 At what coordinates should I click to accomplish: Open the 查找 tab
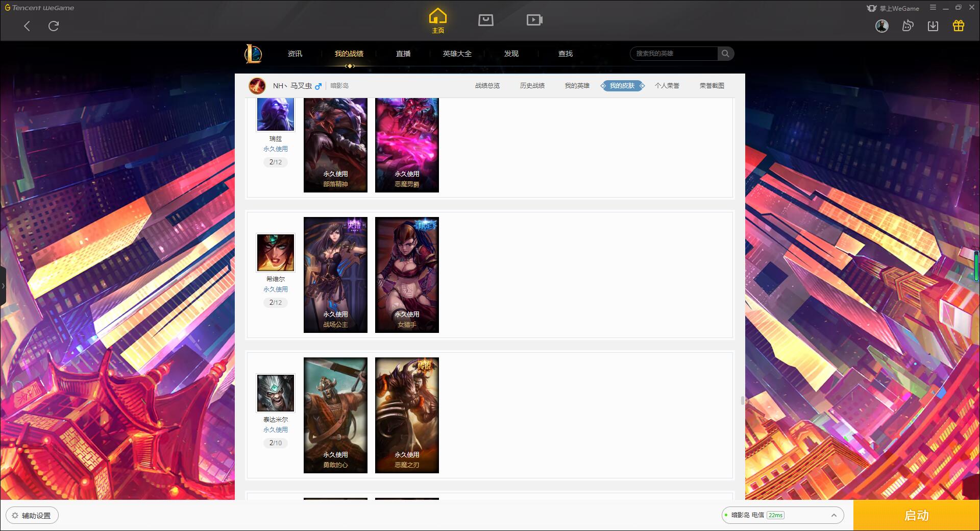(x=566, y=54)
